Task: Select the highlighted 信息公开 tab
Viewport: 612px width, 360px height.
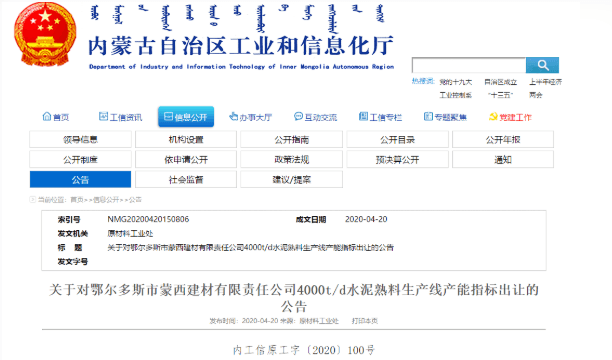Action: 186,117
